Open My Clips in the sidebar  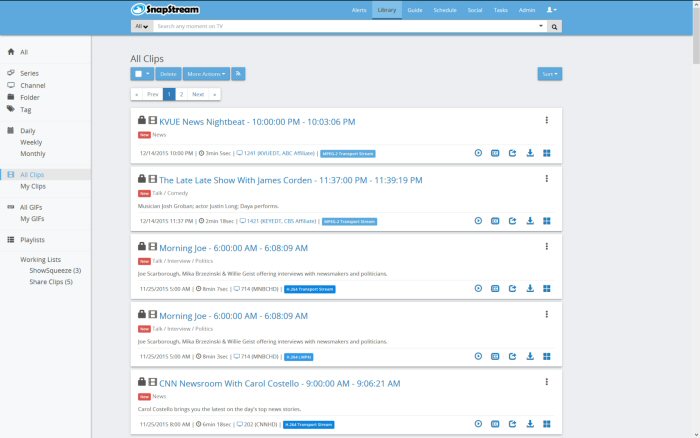click(x=33, y=186)
